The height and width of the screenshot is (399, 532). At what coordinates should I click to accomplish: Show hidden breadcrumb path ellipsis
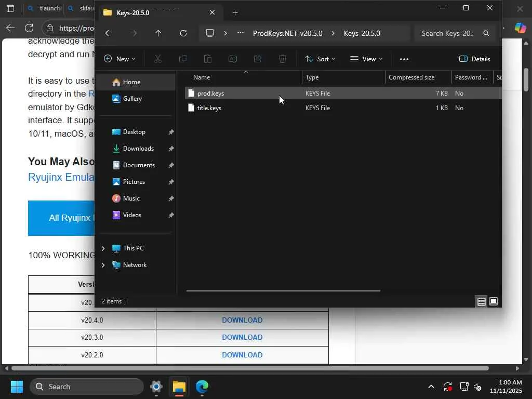pyautogui.click(x=240, y=33)
